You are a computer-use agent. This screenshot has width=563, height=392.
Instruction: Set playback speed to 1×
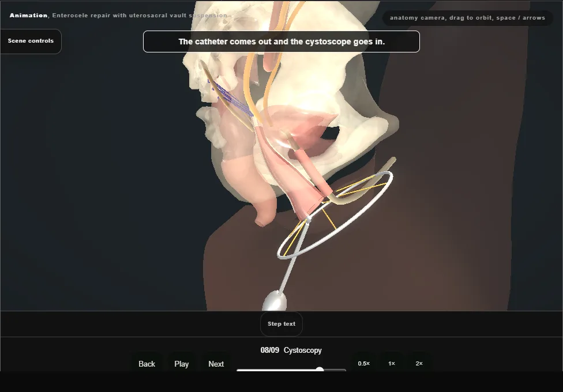392,363
